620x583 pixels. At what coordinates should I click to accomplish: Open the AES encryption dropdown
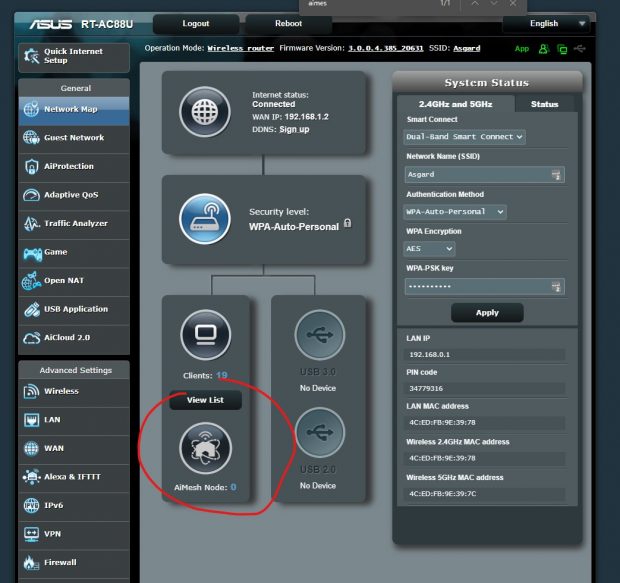(x=429, y=249)
